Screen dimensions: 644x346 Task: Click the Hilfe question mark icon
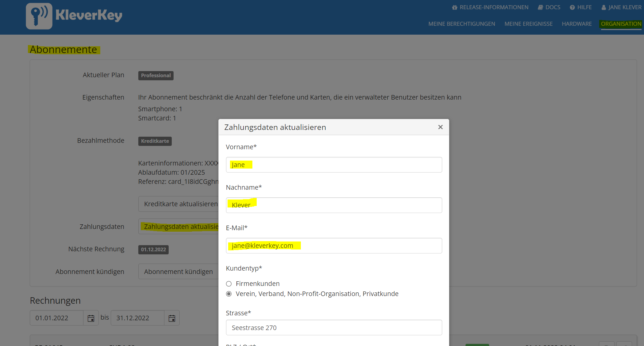(x=572, y=7)
